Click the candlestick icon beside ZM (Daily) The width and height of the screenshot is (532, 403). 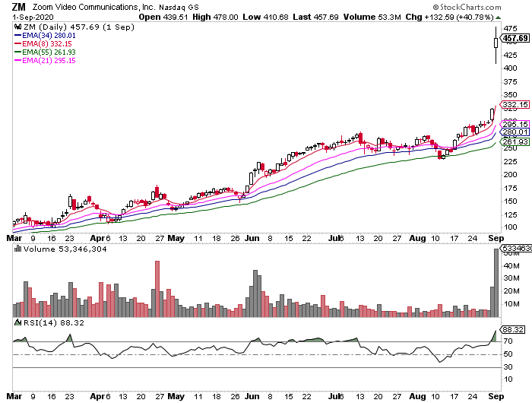click(x=18, y=27)
